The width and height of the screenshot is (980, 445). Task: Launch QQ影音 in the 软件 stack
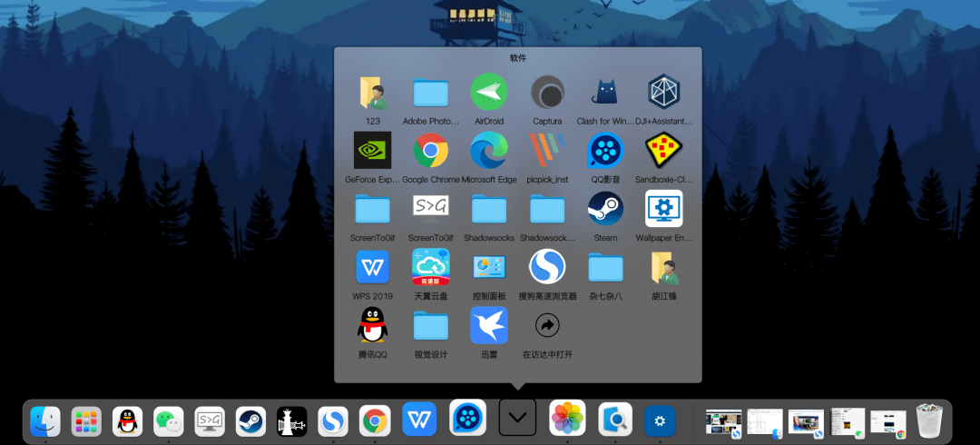605,150
